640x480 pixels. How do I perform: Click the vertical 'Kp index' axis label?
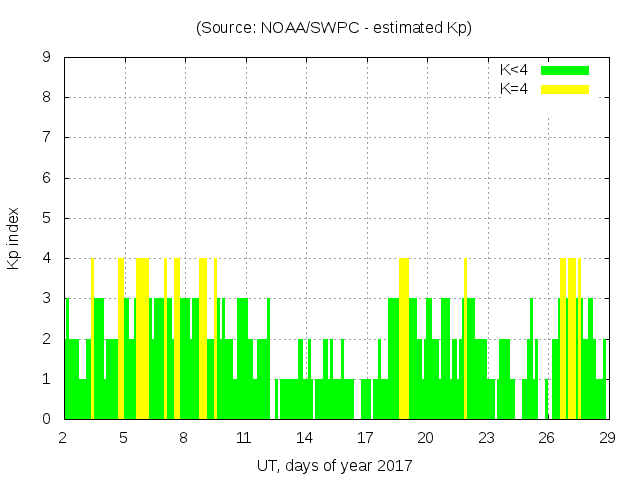pyautogui.click(x=14, y=238)
